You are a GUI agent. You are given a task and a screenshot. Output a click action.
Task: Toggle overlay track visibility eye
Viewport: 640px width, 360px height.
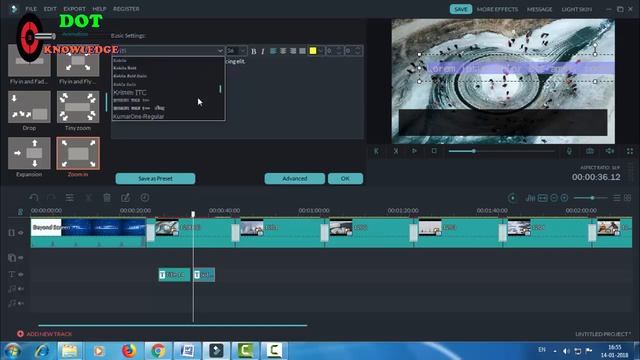20,258
